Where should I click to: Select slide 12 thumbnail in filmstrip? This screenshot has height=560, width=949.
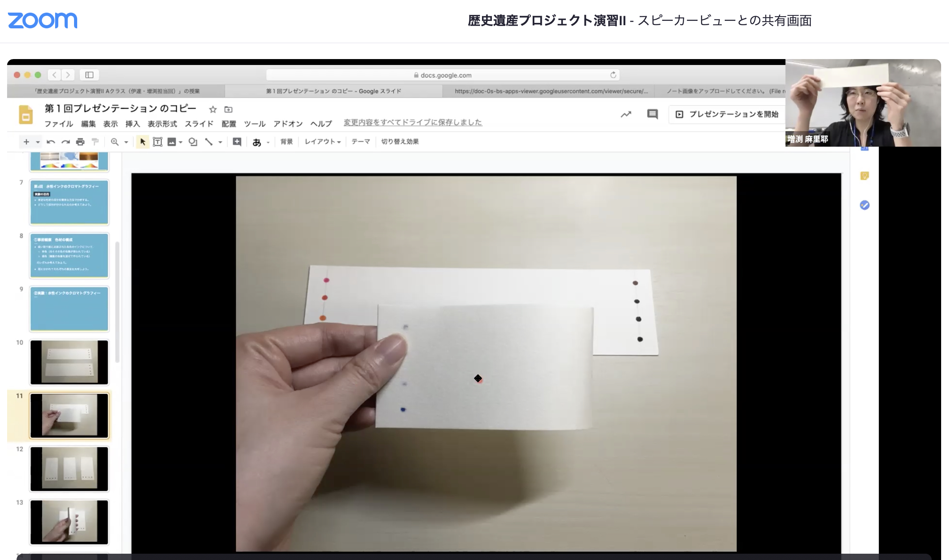69,469
